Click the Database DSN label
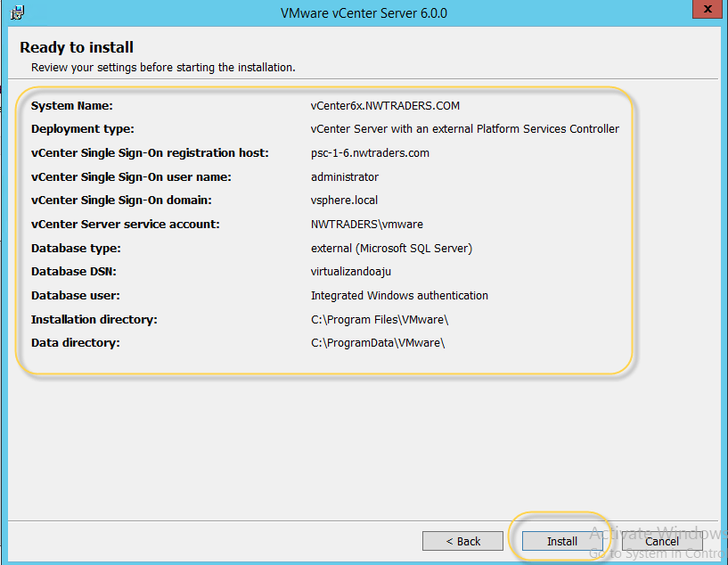 point(74,272)
